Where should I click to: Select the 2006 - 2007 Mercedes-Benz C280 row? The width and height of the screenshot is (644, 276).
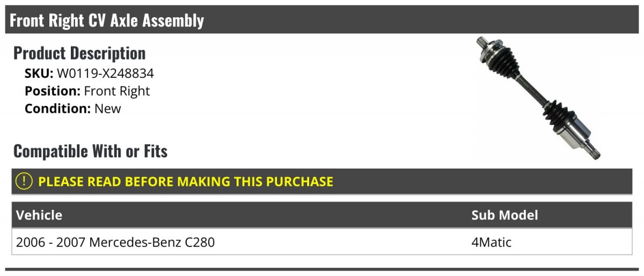[x=322, y=242]
